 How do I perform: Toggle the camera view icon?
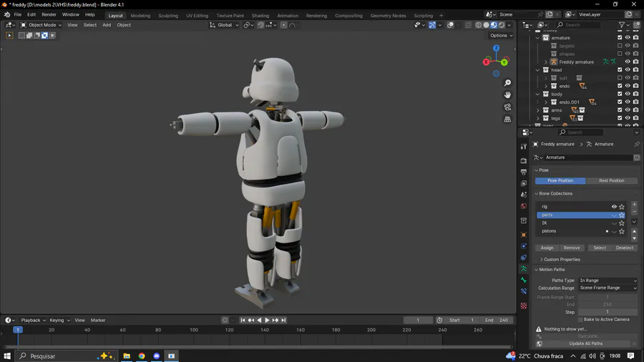click(507, 107)
